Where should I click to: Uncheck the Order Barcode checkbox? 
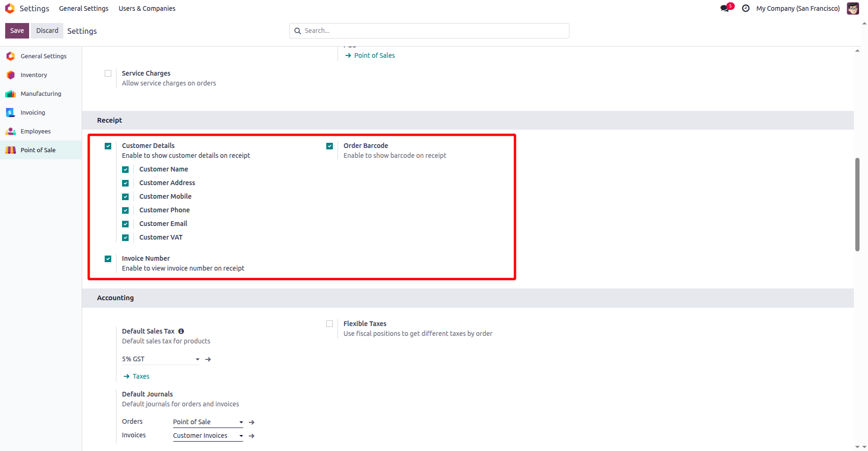(330, 146)
